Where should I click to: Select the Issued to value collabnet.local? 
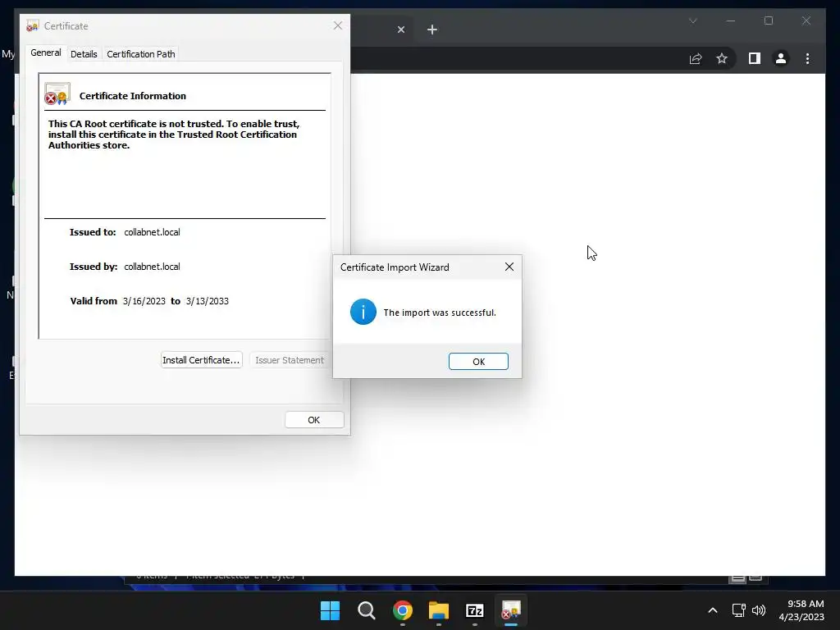point(152,232)
